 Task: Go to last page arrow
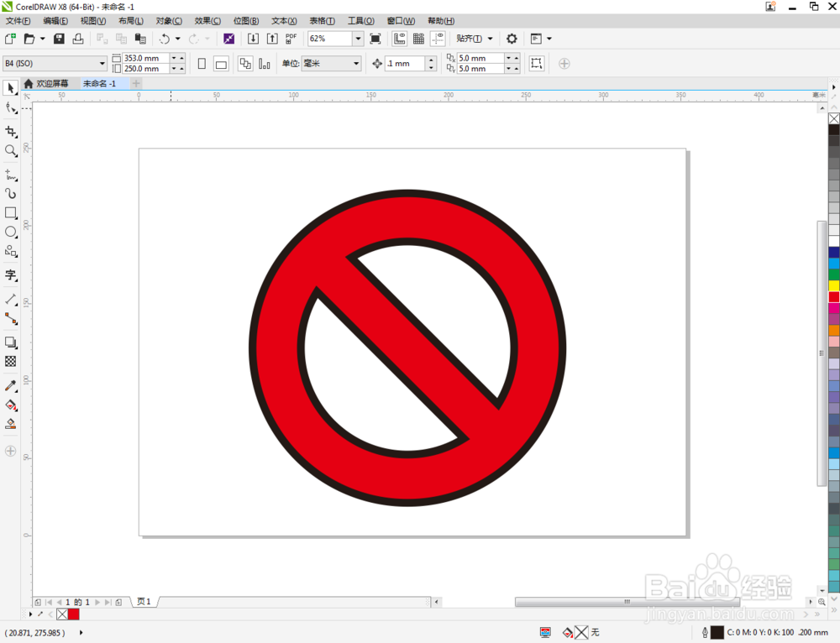108,603
